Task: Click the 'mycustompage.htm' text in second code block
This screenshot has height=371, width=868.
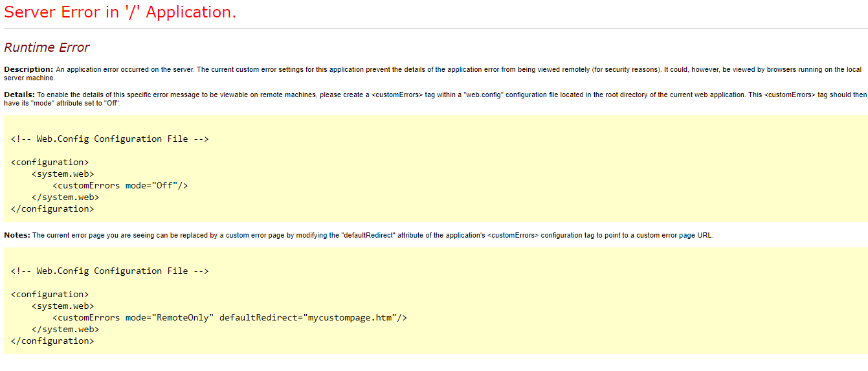Action: click(349, 317)
